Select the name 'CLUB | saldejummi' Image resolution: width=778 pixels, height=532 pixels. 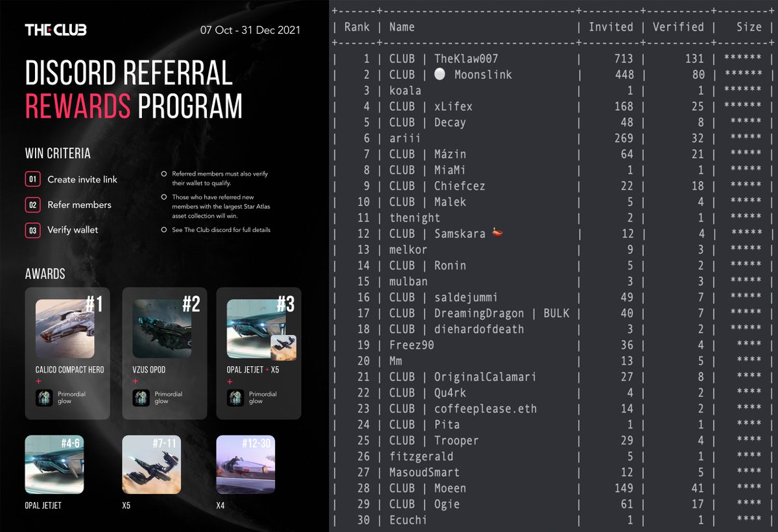(x=443, y=297)
